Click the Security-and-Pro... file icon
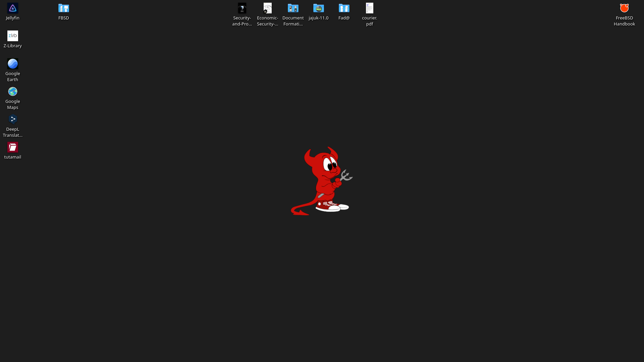The height and width of the screenshot is (362, 644). [242, 8]
